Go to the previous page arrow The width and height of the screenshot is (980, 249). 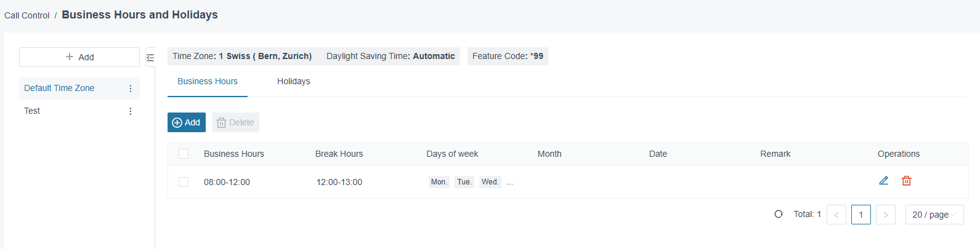tap(836, 215)
